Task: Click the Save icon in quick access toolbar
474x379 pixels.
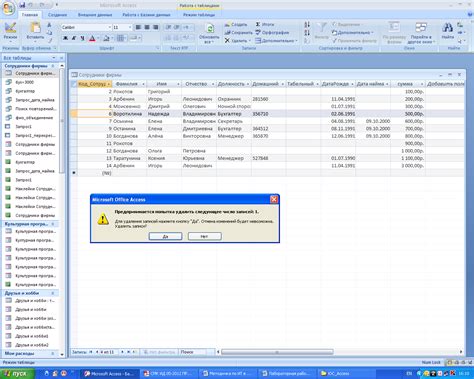Action: point(22,5)
